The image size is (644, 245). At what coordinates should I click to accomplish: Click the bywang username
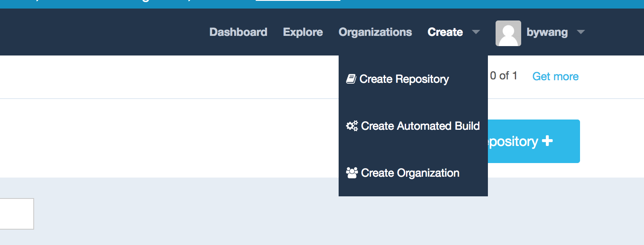tap(547, 32)
